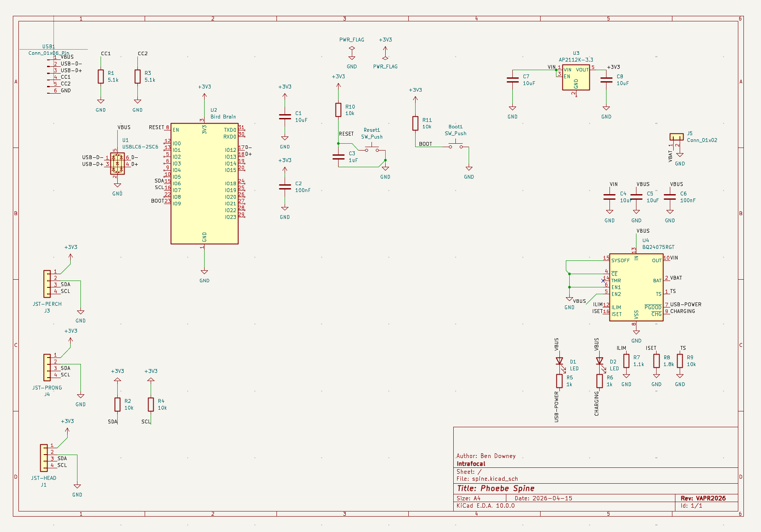This screenshot has height=532, width=761.
Task: Click 'Size: A4' in title block
Action: (x=469, y=498)
